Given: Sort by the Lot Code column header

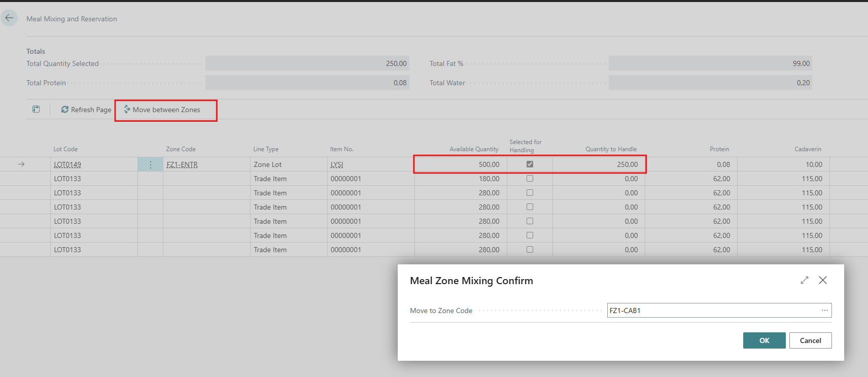Looking at the screenshot, I should (65, 149).
